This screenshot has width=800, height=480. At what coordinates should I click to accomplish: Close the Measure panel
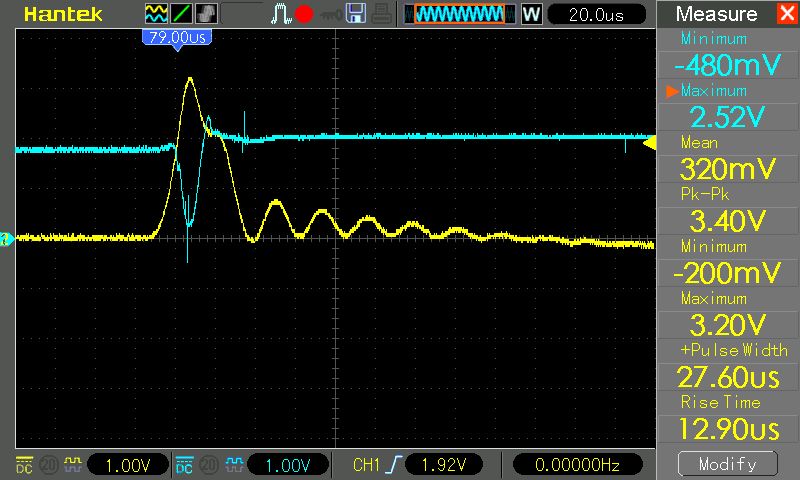tap(786, 14)
